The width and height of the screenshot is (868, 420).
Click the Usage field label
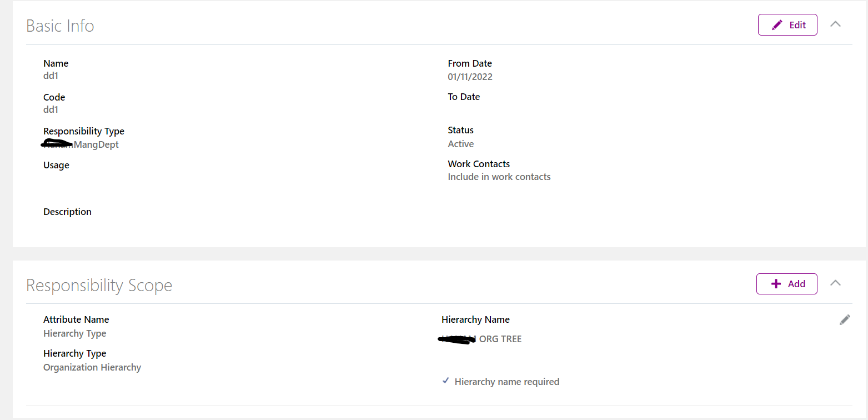pos(56,165)
